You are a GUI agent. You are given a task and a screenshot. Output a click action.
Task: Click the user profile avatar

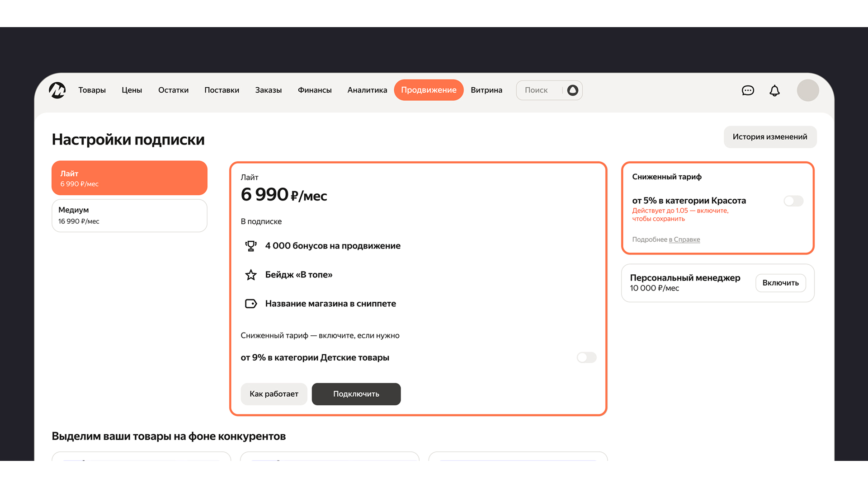[x=807, y=90]
